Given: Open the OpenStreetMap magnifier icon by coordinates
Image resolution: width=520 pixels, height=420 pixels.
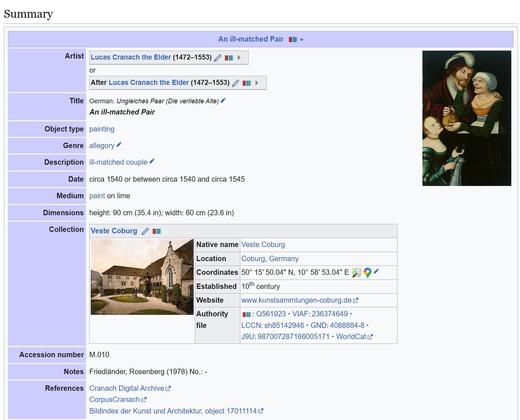Looking at the screenshot, I should click(357, 273).
